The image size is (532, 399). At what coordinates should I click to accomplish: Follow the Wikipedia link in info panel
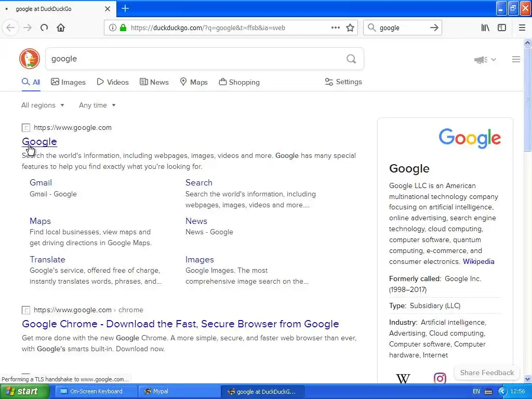(478, 262)
